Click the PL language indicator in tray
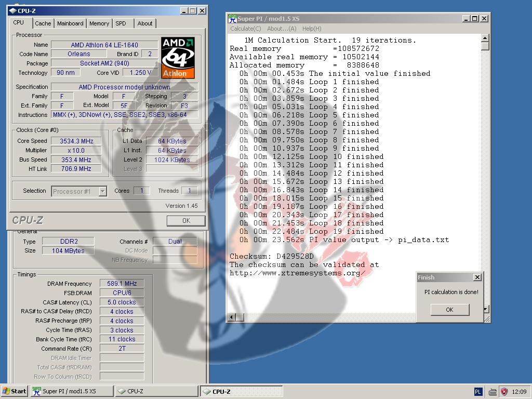Viewport: 532px width, 399px height. 478,392
